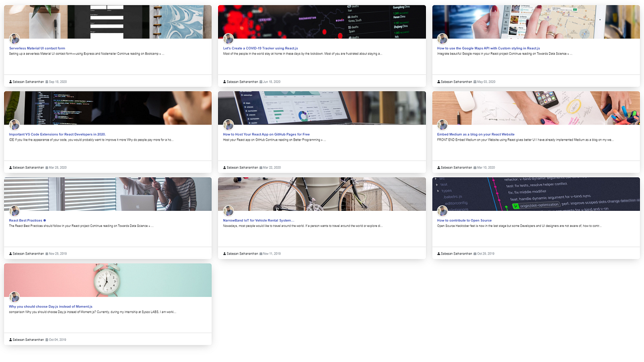Image resolution: width=644 pixels, height=362 pixels.
Task: Click excerpt 'Integrate beautiful Google maps'
Action: click(x=505, y=54)
